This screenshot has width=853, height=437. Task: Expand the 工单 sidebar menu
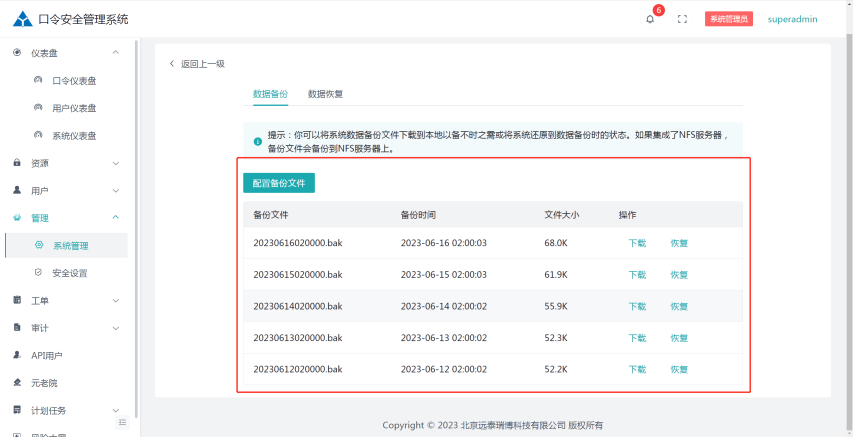[116, 300]
